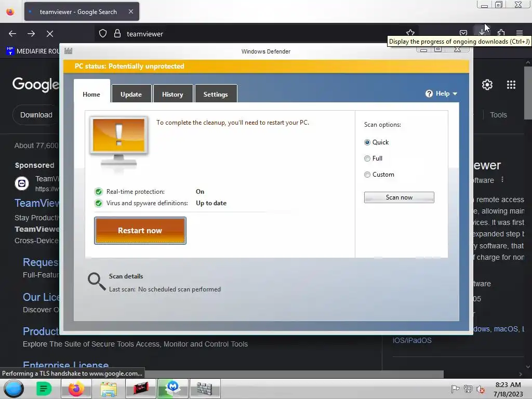Open the iOS/iPadOS link in knowledge panel
Screen dimensions: 532x399
coord(412,340)
